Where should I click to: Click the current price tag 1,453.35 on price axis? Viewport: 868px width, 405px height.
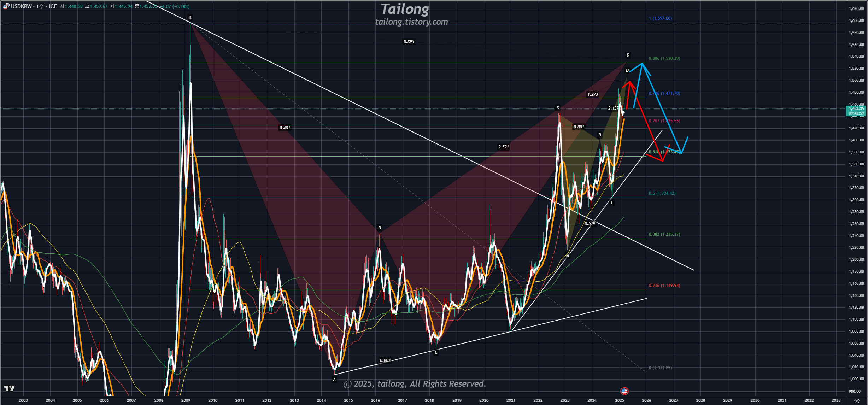click(x=856, y=109)
